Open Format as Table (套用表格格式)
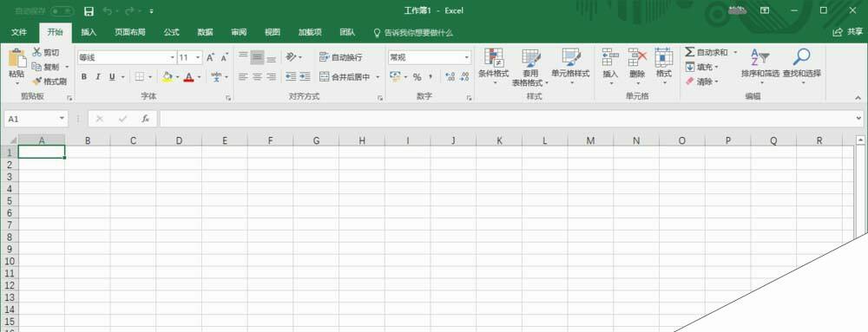The height and width of the screenshot is (332, 868). (x=530, y=67)
